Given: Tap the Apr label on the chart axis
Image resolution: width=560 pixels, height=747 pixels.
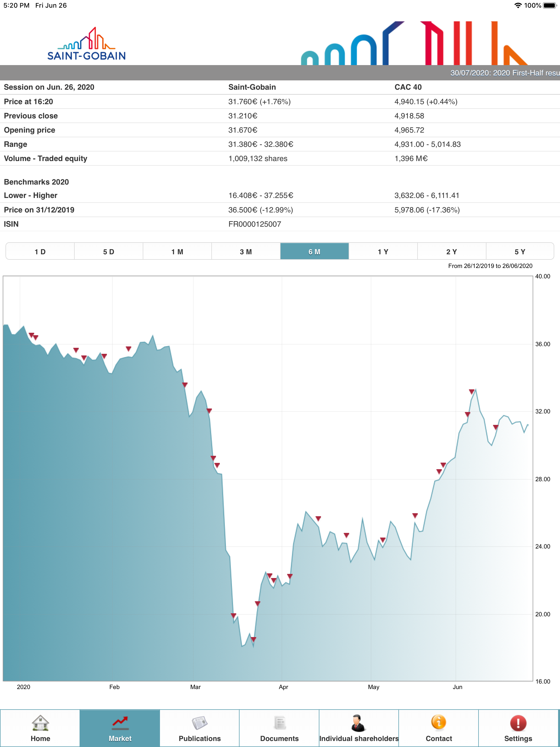Looking at the screenshot, I should 283,687.
